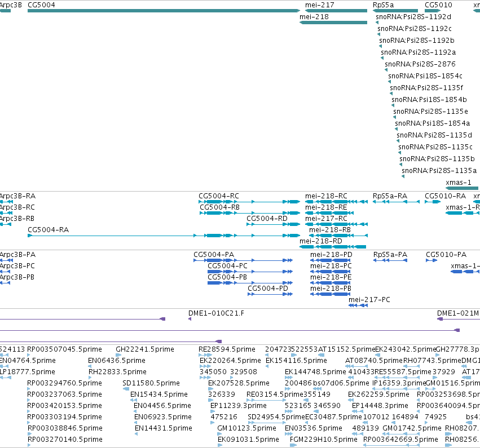The height and width of the screenshot is (448, 480).
Task: Select the CG5004-RD transcript label
Action: [x=267, y=219]
